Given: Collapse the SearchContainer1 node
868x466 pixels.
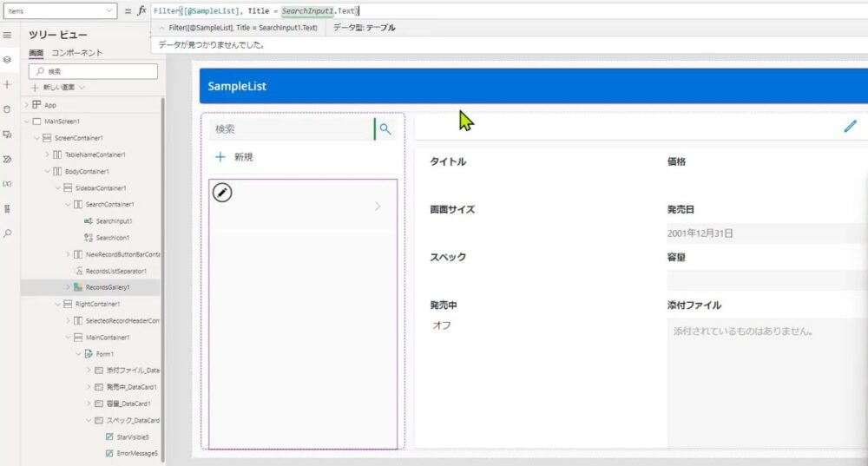Looking at the screenshot, I should click(x=68, y=204).
